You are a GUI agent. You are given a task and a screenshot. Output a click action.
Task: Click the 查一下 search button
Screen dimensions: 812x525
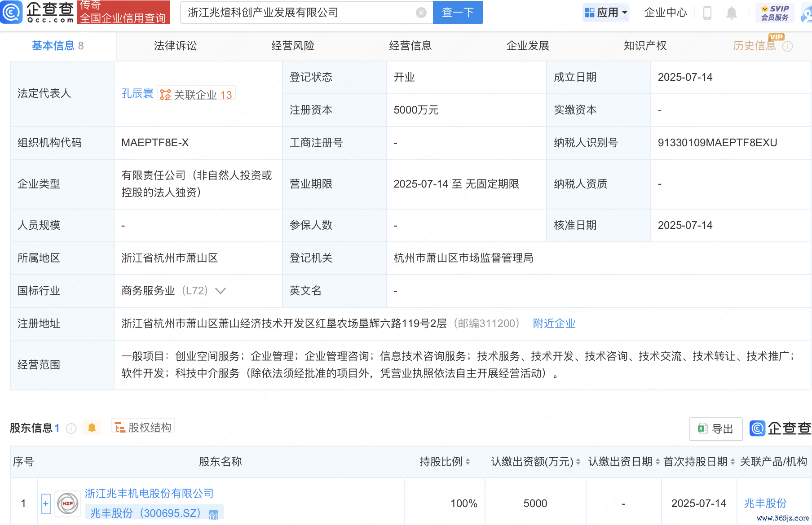[458, 13]
